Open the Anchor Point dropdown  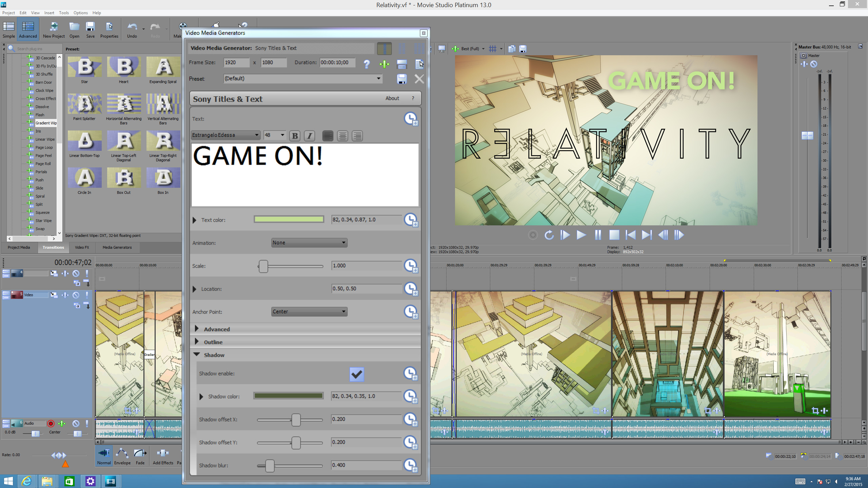(309, 311)
